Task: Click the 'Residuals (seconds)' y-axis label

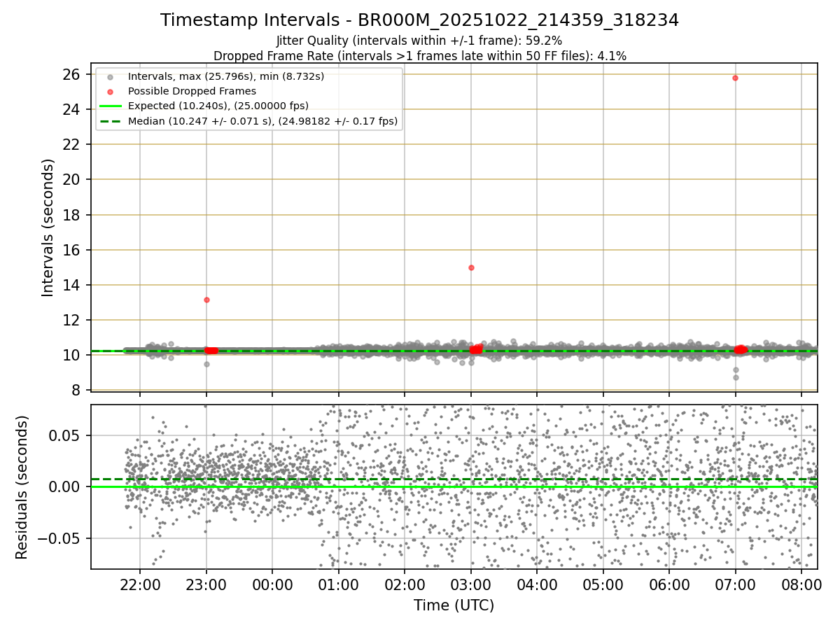Action: click(22, 487)
